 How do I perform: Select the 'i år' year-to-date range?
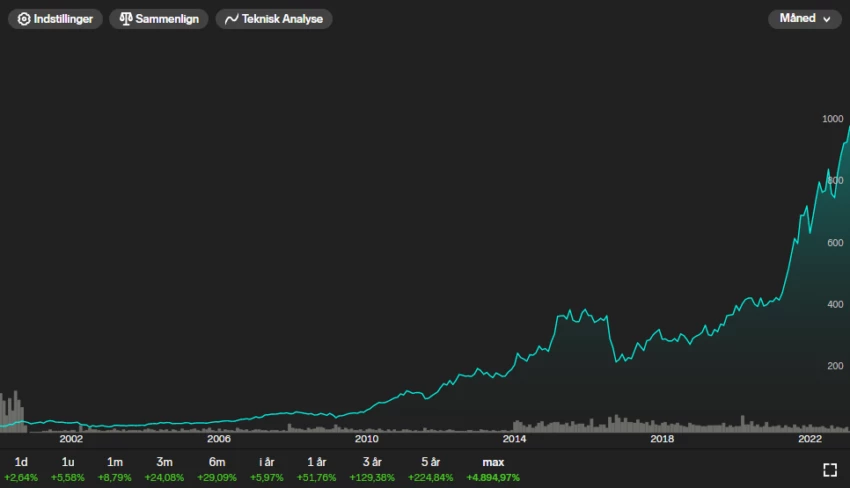tap(267, 469)
